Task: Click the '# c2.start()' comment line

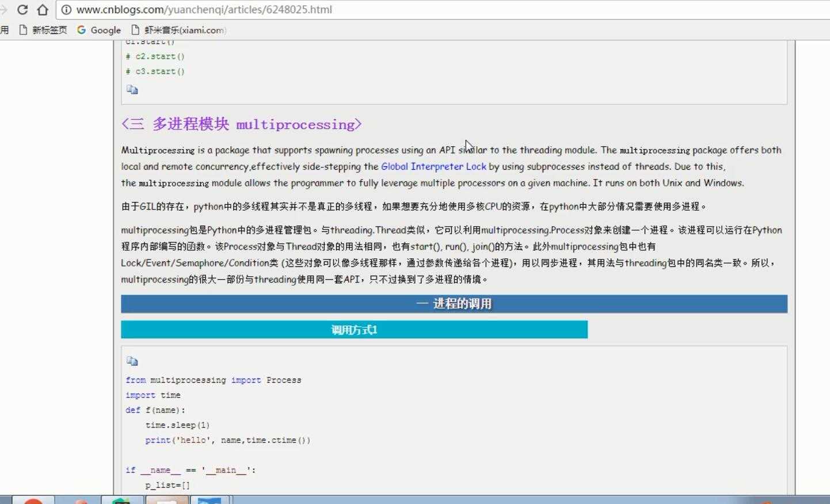Action: point(155,56)
